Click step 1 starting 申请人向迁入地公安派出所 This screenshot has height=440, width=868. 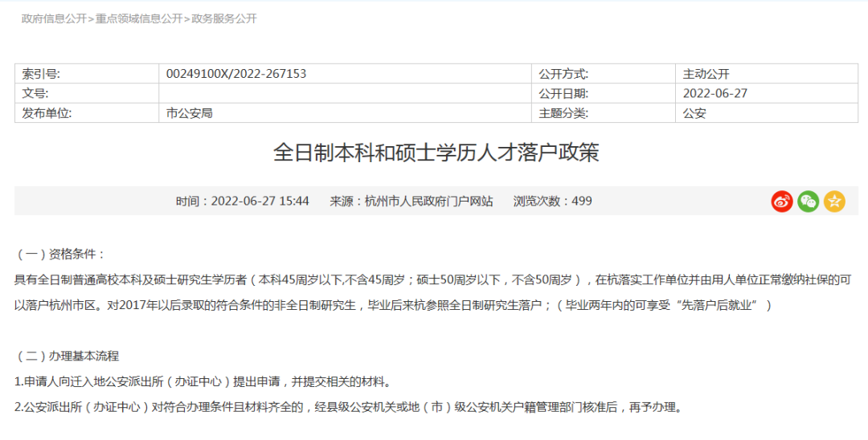pos(203,381)
